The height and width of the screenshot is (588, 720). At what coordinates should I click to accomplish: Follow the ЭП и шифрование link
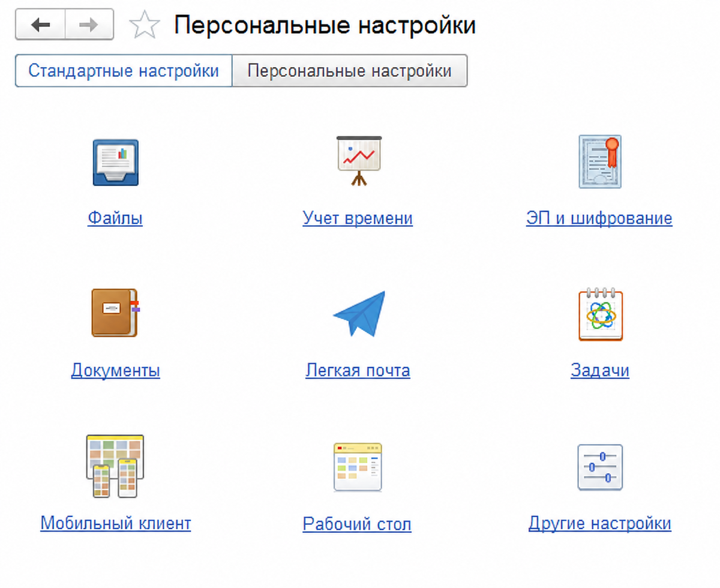599,217
